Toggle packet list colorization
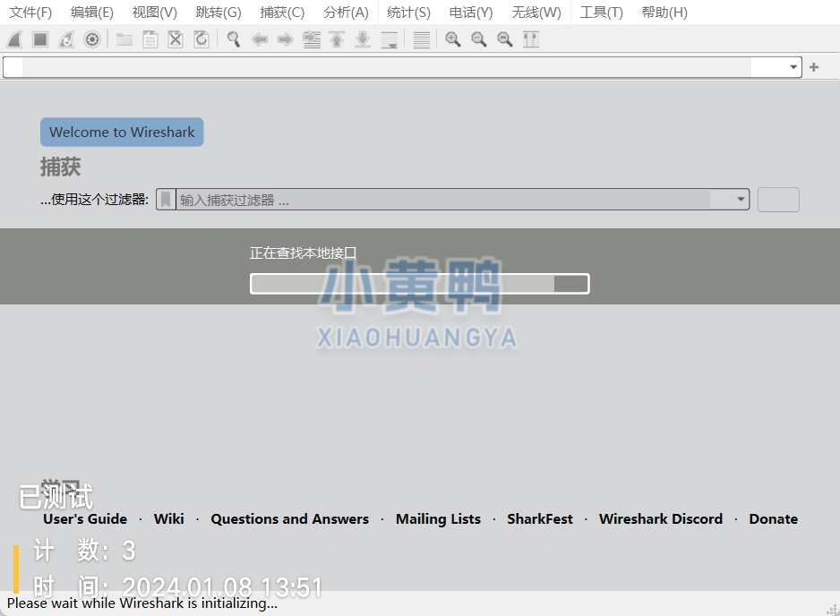The image size is (840, 616). click(422, 39)
